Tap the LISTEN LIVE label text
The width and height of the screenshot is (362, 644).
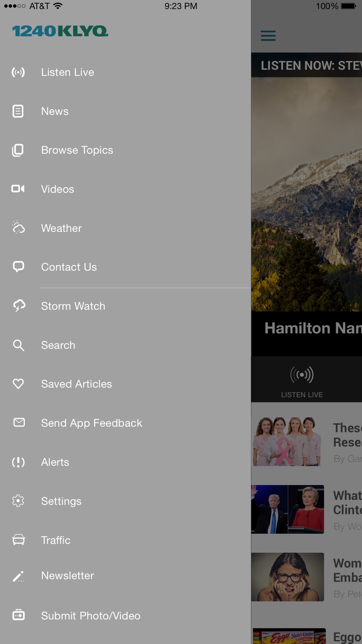(302, 395)
